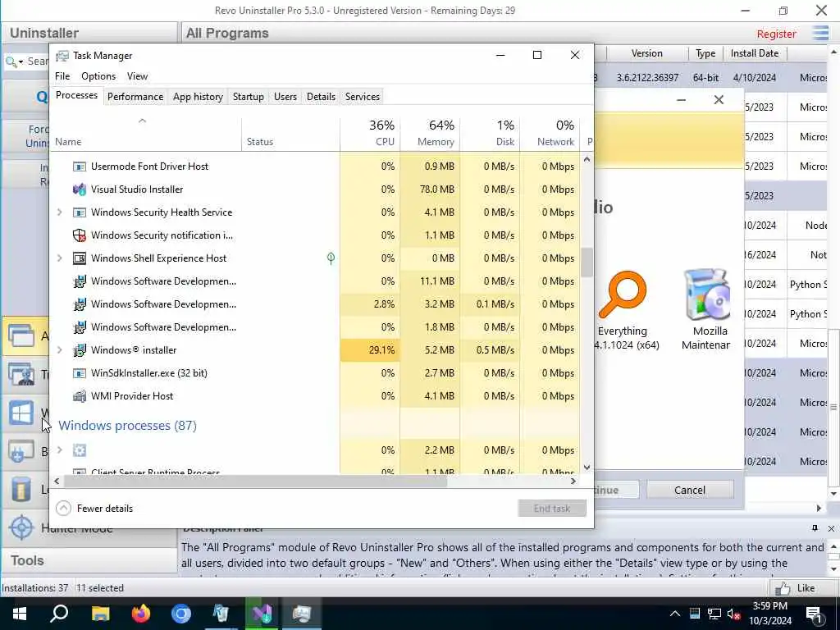Show hidden tray icons chevron

tap(675, 614)
